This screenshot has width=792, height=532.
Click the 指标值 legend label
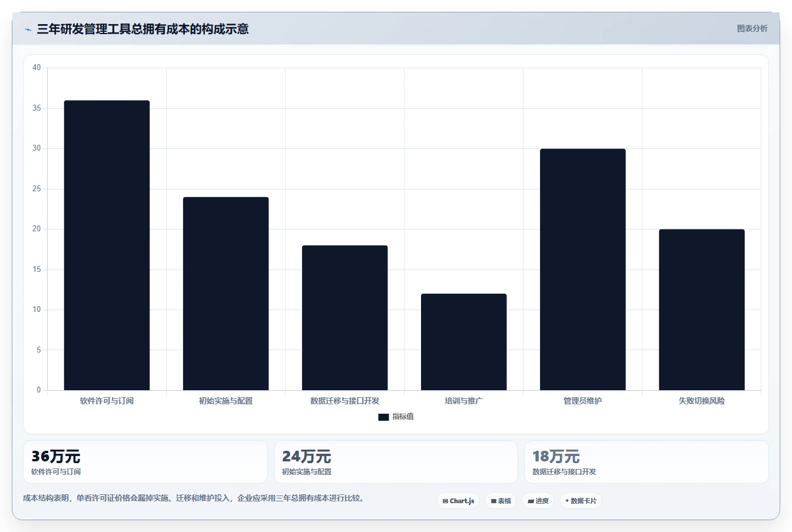pyautogui.click(x=403, y=417)
